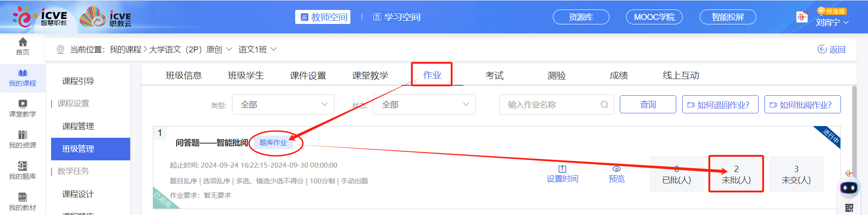Click the location pin icon before 当前位置
The image size is (868, 215).
coord(61,49)
